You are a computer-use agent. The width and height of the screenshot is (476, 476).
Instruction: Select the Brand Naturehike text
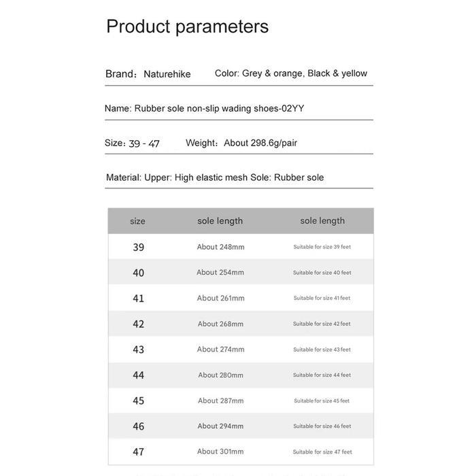148,73
